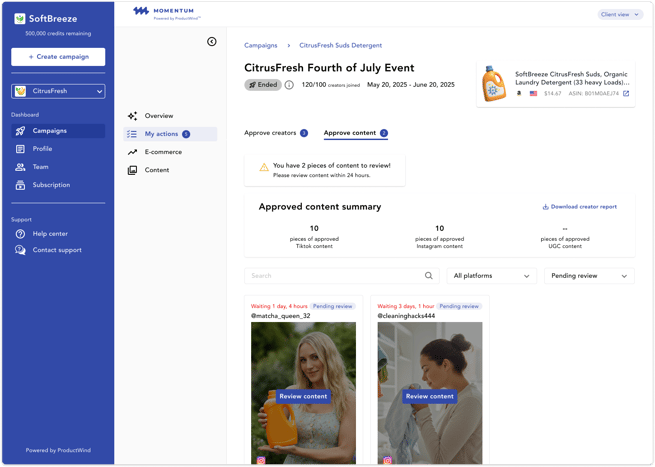Click the Powered by ProductWind footer text
655x467 pixels.
pos(58,450)
